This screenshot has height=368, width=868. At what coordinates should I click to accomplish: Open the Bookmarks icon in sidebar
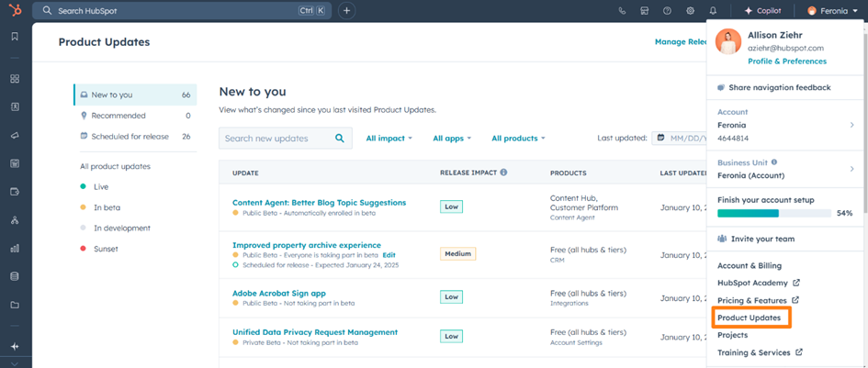click(15, 37)
